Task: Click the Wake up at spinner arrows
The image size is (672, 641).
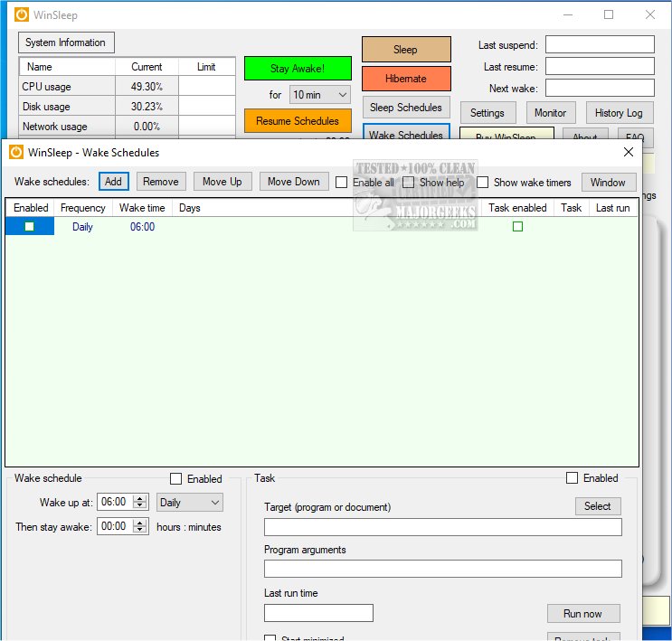Action: pos(140,502)
